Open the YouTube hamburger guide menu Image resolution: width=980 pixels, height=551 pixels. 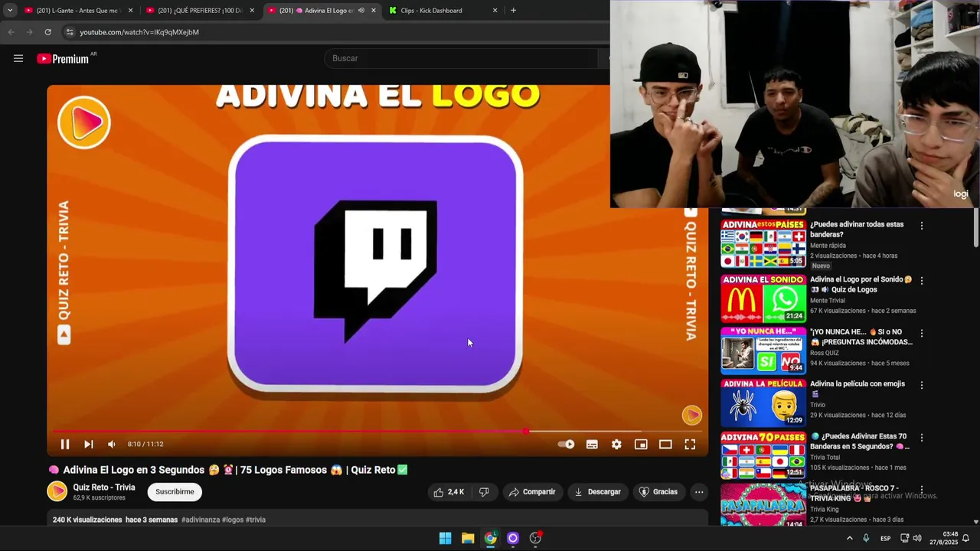pos(18,58)
